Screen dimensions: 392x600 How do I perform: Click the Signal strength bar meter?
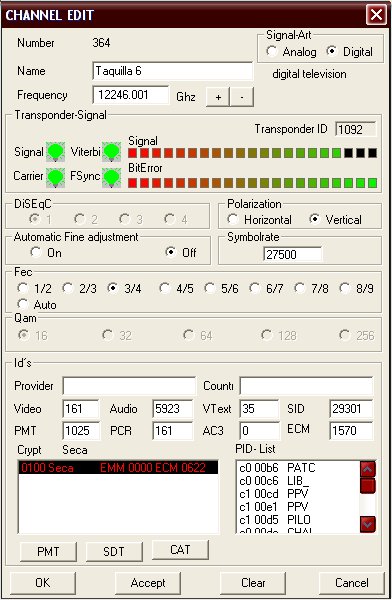pos(253,153)
